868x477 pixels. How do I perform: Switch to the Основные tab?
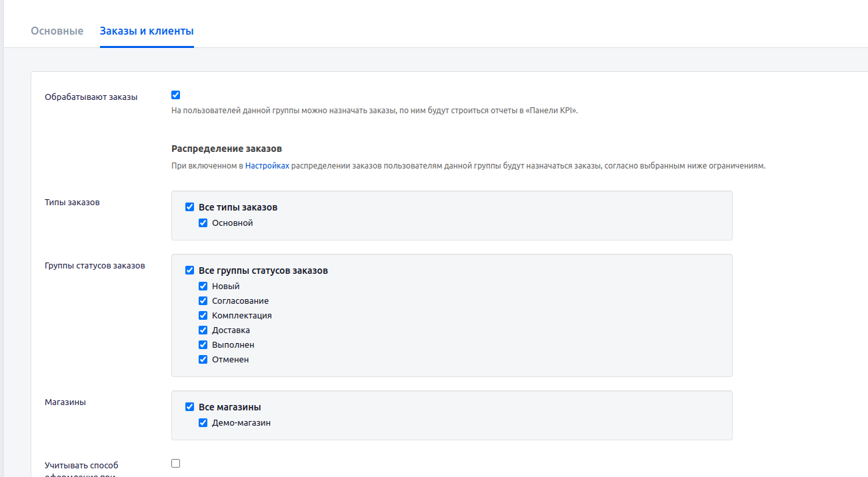pos(57,31)
